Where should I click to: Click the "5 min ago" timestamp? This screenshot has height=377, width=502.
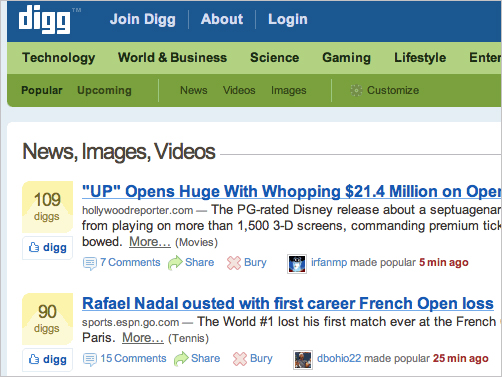tap(444, 263)
